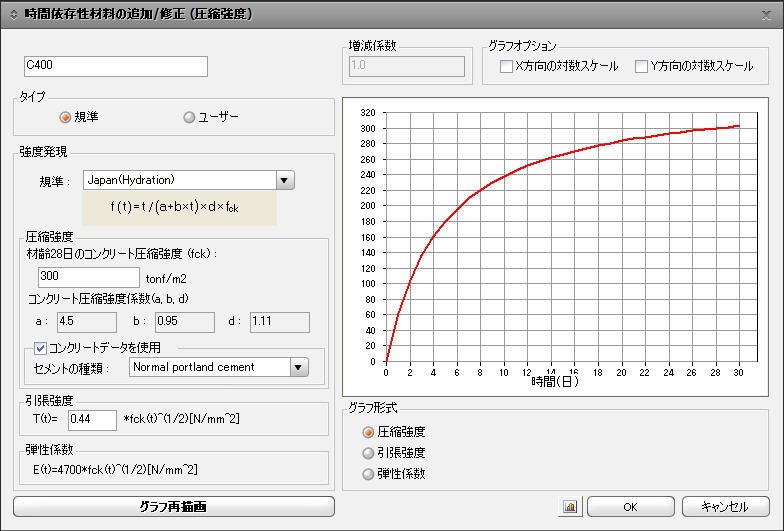
Task: Expand the Normal portland cement dropdown
Action: click(298, 367)
